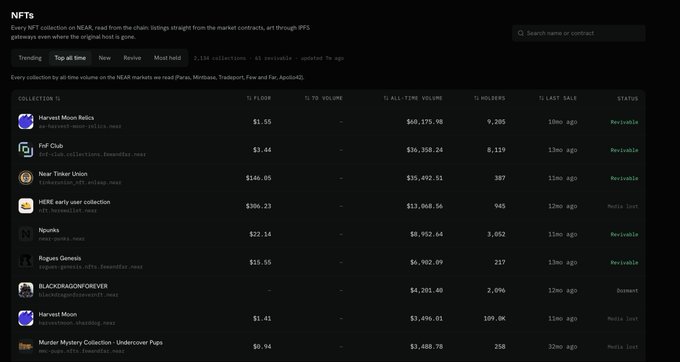Click all-time volume $8,952.64
The image size is (680, 362).
[x=426, y=234]
